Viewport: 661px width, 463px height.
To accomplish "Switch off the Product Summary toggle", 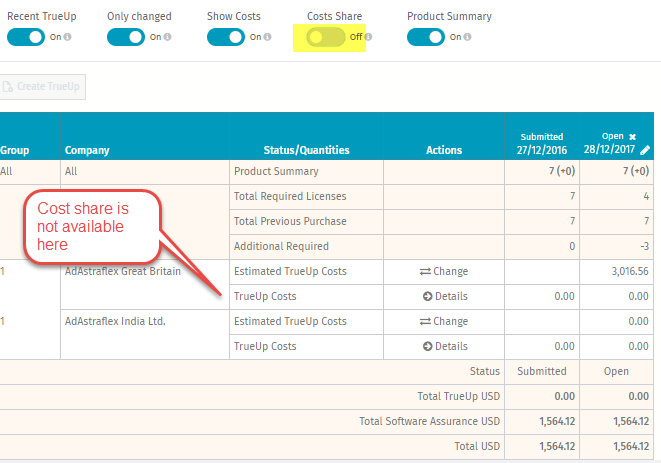I will (426, 37).
